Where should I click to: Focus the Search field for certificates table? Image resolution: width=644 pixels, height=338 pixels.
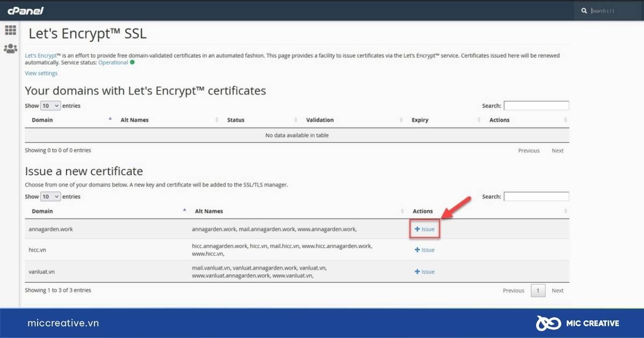(x=536, y=106)
